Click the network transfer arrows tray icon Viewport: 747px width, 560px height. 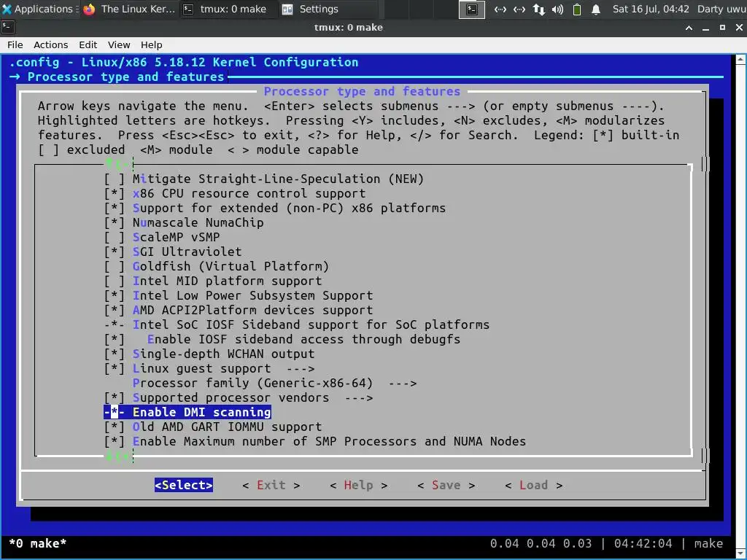point(539,9)
